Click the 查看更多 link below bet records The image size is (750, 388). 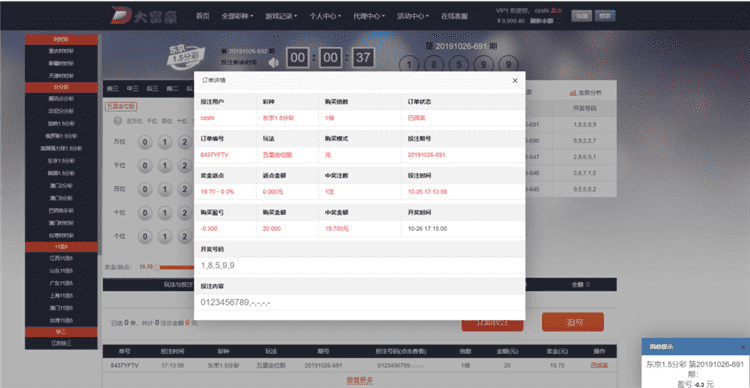tap(360, 380)
